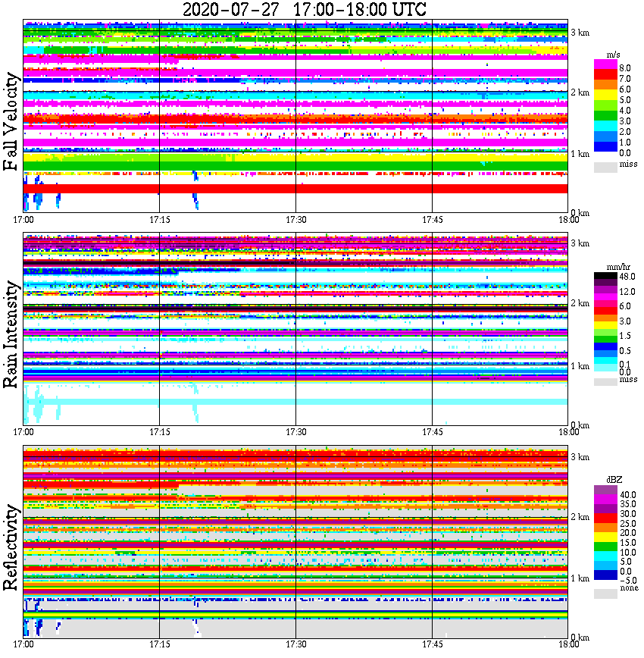Click the 'm/s' unit label
Screen dimensions: 644x658
[x=613, y=55]
